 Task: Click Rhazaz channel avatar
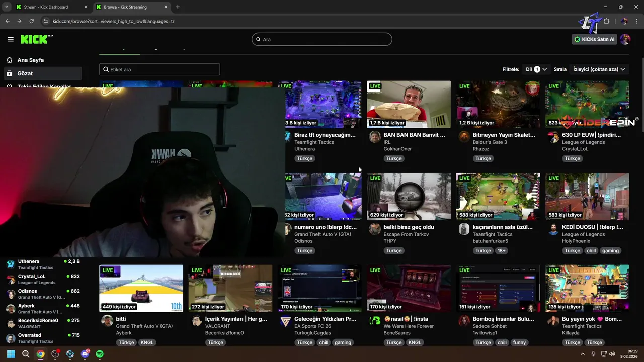tap(464, 137)
